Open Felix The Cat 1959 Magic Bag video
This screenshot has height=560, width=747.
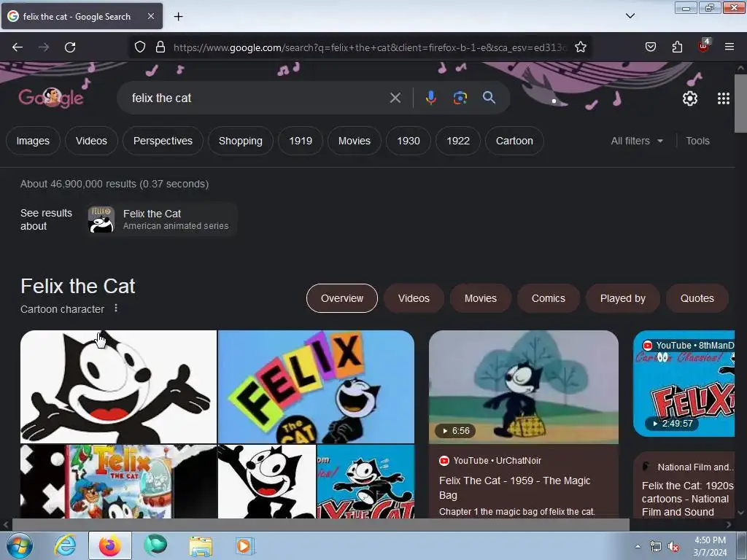[x=514, y=488]
